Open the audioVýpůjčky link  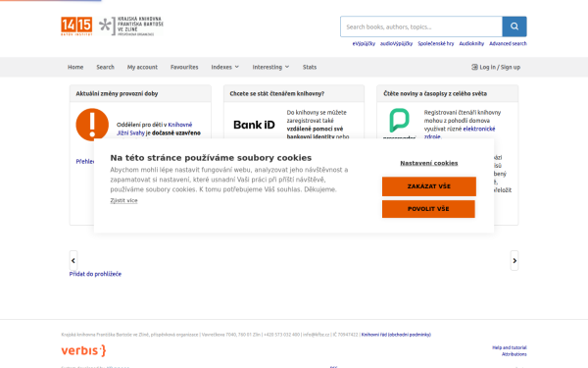click(396, 43)
